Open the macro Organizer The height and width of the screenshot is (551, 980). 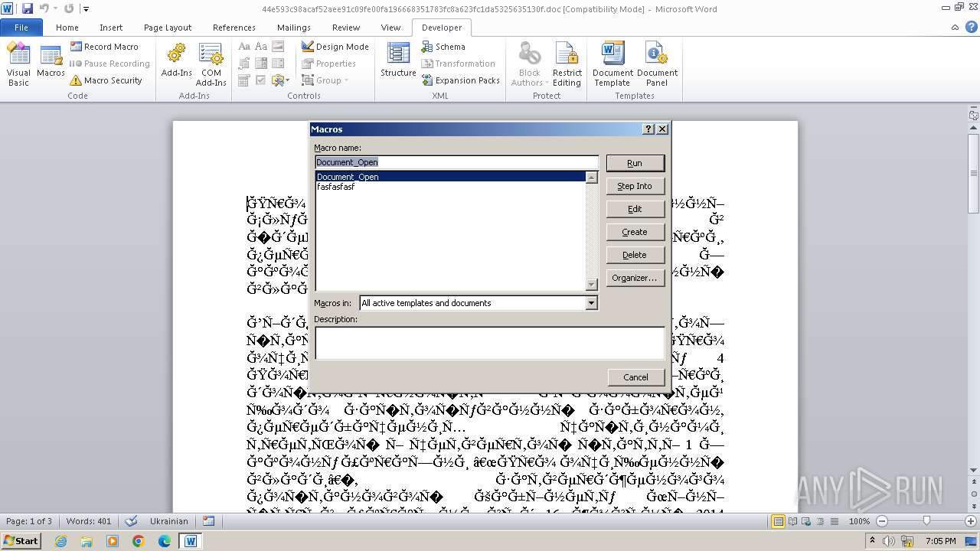(x=635, y=278)
